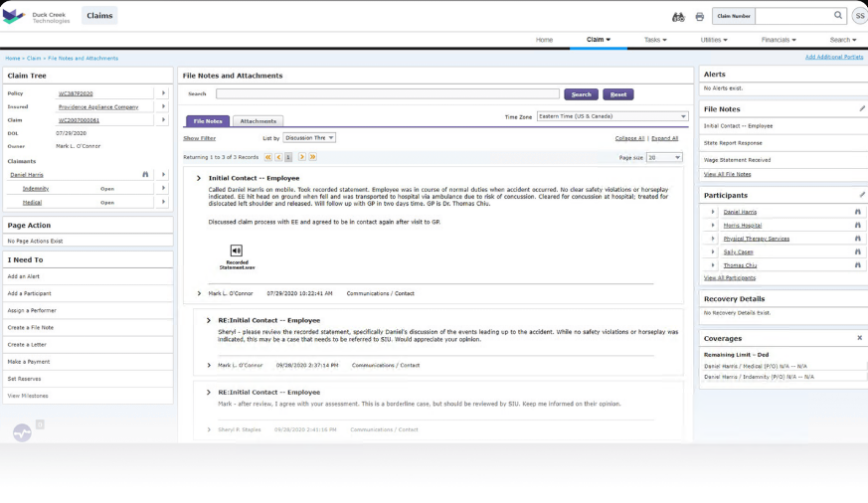This screenshot has height=503, width=868.
Task: Click binoculars icon for Daniel Harris participant
Action: (x=857, y=212)
